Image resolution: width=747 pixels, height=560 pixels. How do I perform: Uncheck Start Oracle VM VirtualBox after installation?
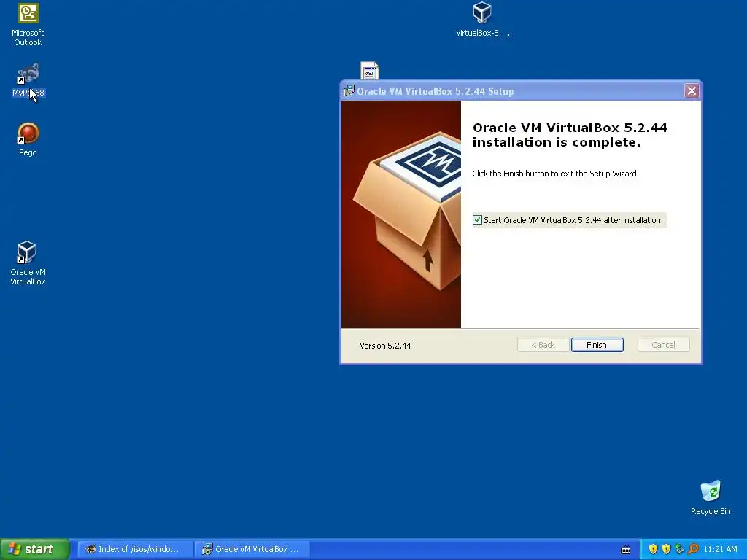477,220
